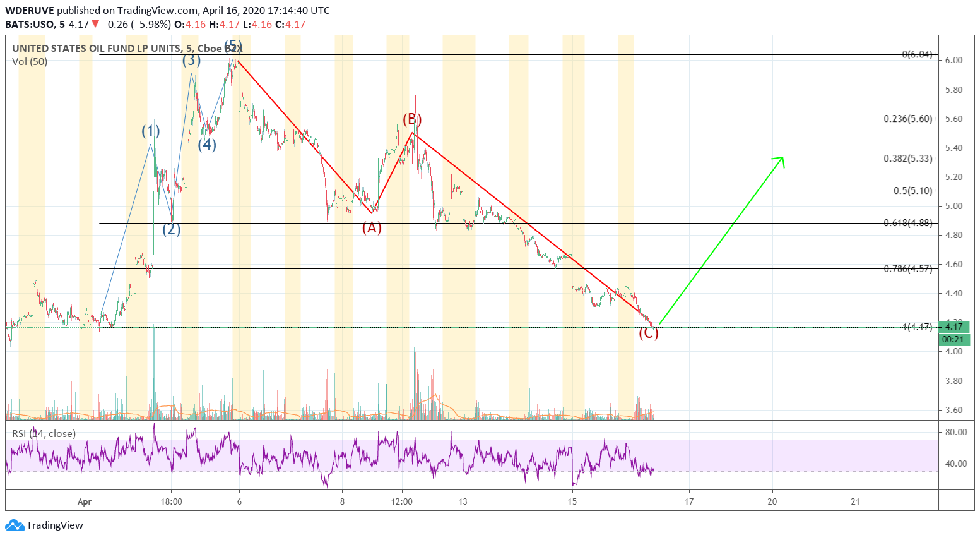Screen dimensions: 980x540
Task: Click the red (C) correction label
Action: click(649, 333)
